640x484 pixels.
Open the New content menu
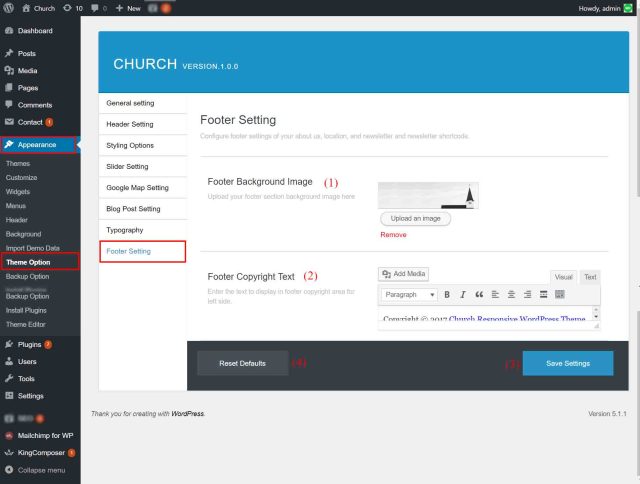click(x=128, y=8)
